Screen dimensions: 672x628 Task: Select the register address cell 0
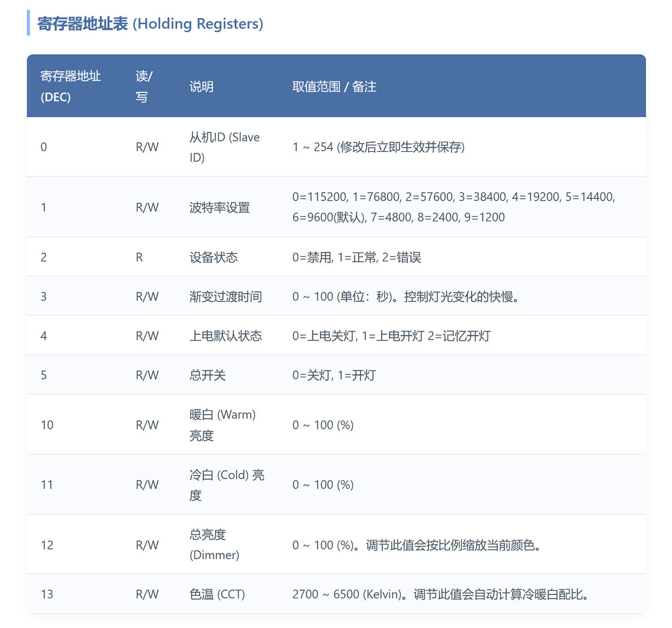(x=43, y=147)
